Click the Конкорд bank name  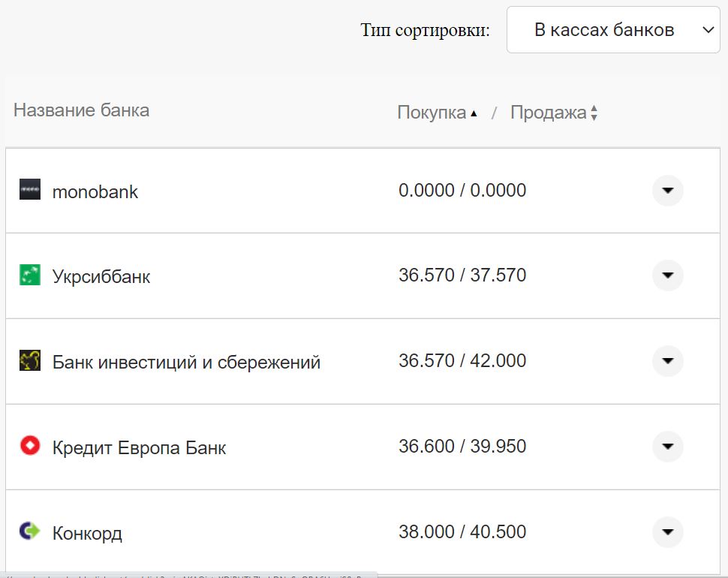coord(87,532)
